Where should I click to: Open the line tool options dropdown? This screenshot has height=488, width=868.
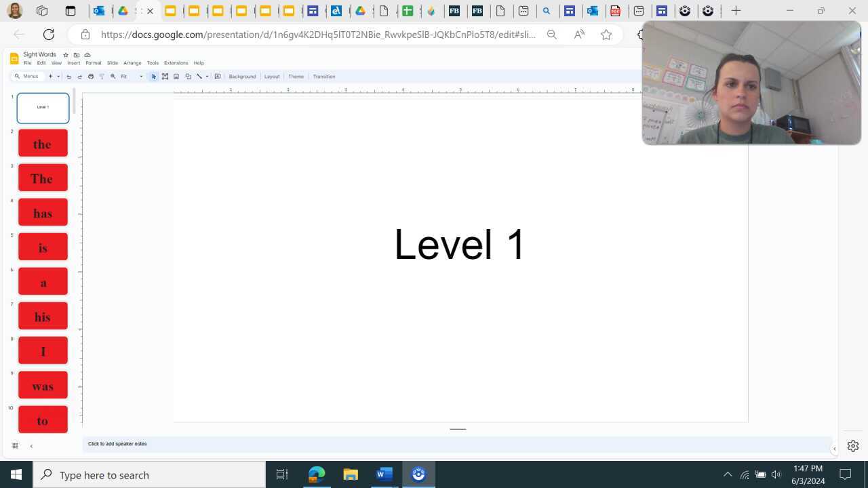pos(207,76)
